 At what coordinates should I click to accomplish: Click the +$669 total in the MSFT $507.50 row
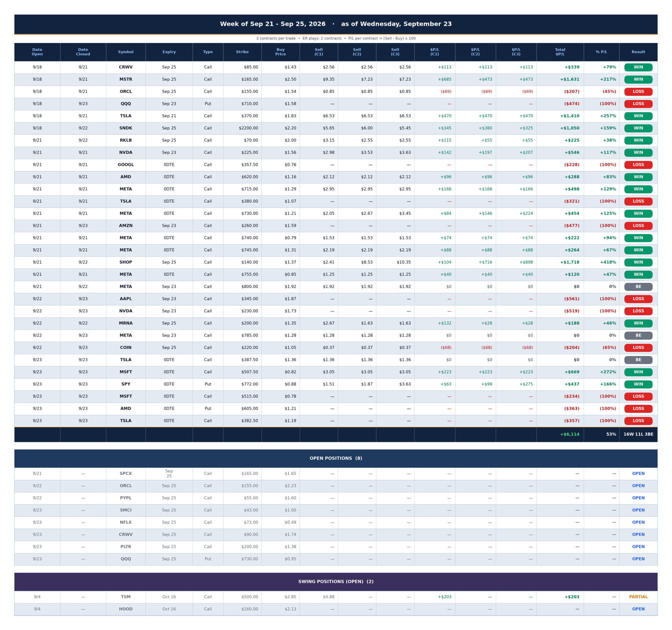pyautogui.click(x=572, y=372)
